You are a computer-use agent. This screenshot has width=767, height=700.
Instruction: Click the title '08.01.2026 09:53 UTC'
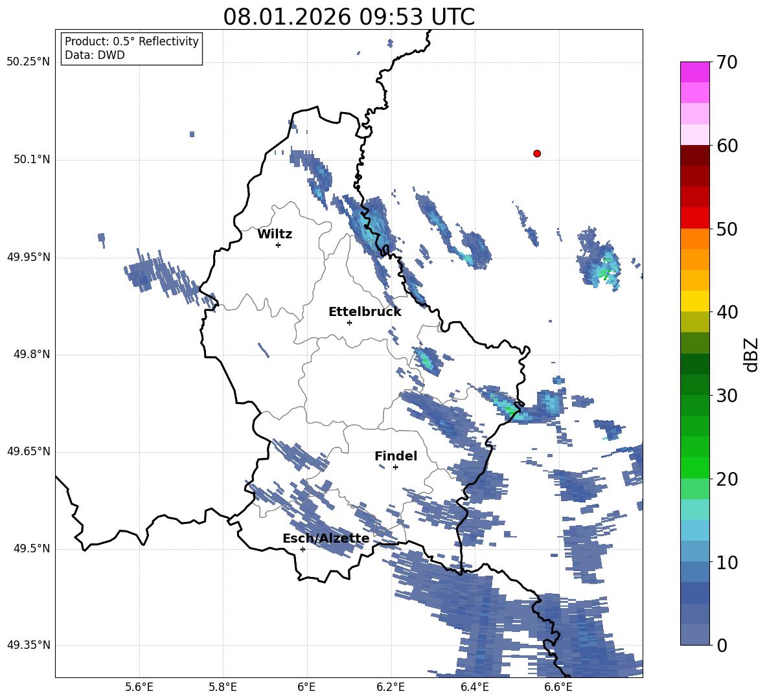(x=349, y=17)
